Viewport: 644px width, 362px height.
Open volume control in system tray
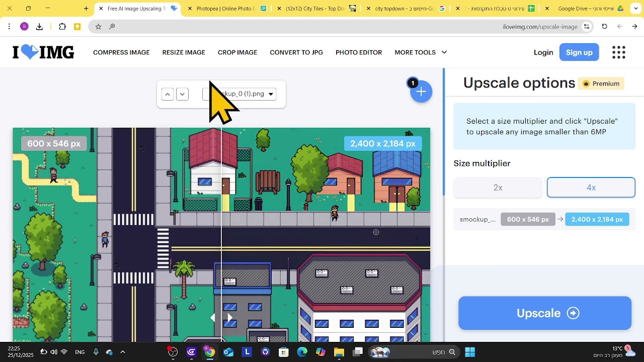(54, 352)
